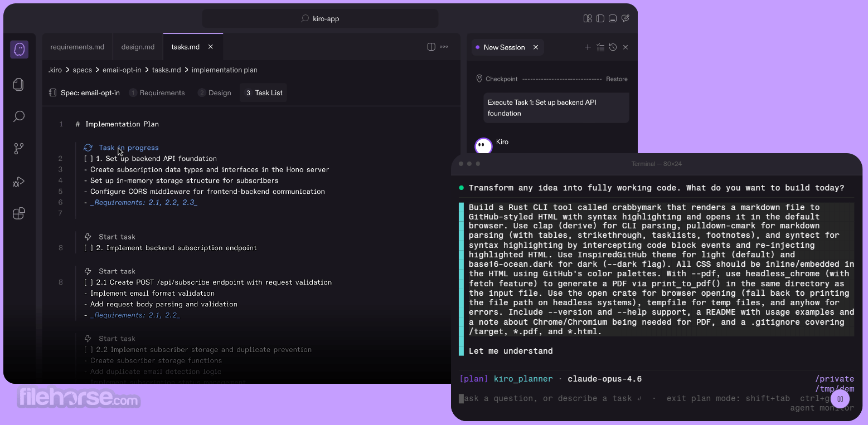The image size is (868, 425).
Task: Open the task list icon in chat header
Action: click(x=600, y=47)
